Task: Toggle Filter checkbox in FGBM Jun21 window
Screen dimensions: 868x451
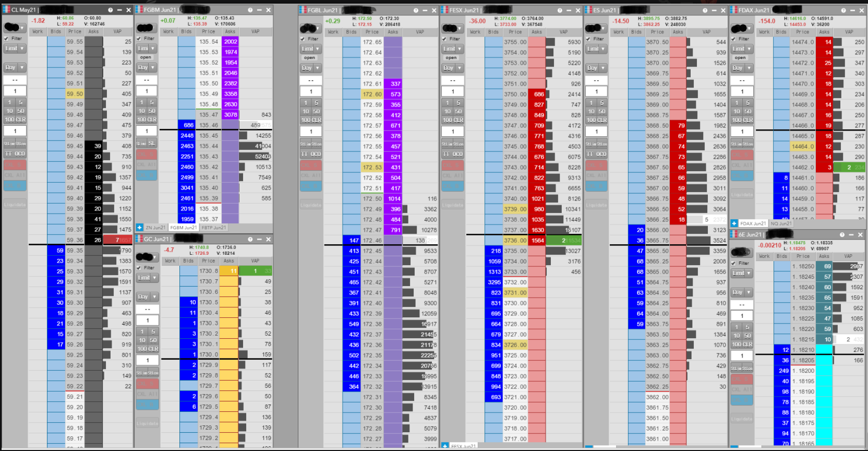Action: tap(139, 39)
